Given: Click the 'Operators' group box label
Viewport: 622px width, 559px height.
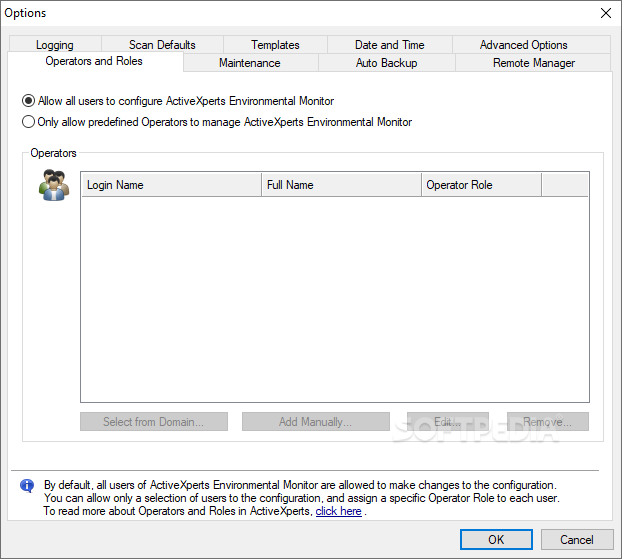Looking at the screenshot, I should 54,153.
